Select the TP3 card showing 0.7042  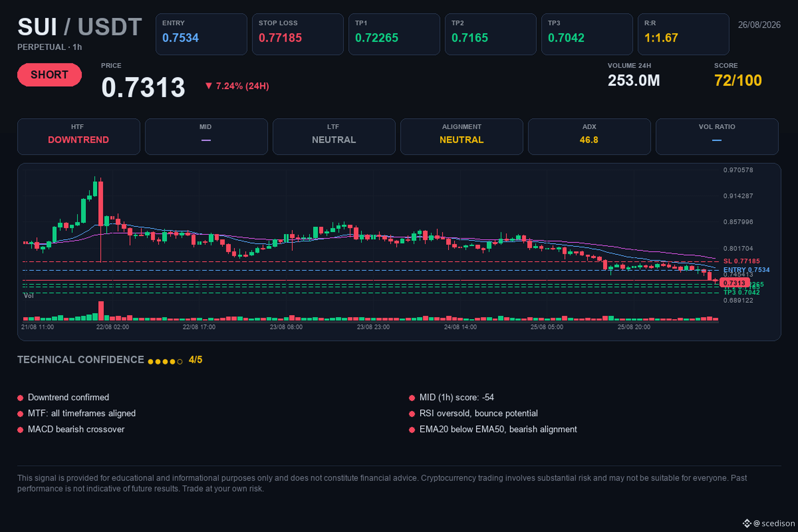point(587,34)
